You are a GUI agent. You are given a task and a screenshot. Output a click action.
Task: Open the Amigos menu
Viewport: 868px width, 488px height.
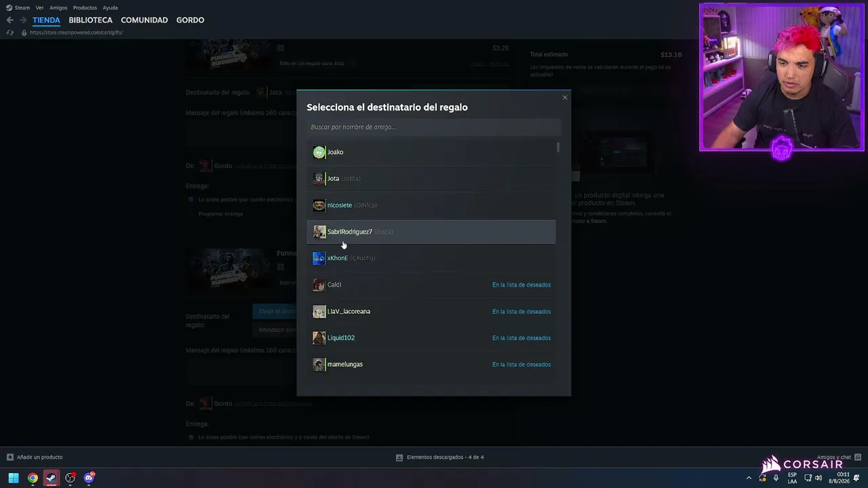pyautogui.click(x=58, y=7)
